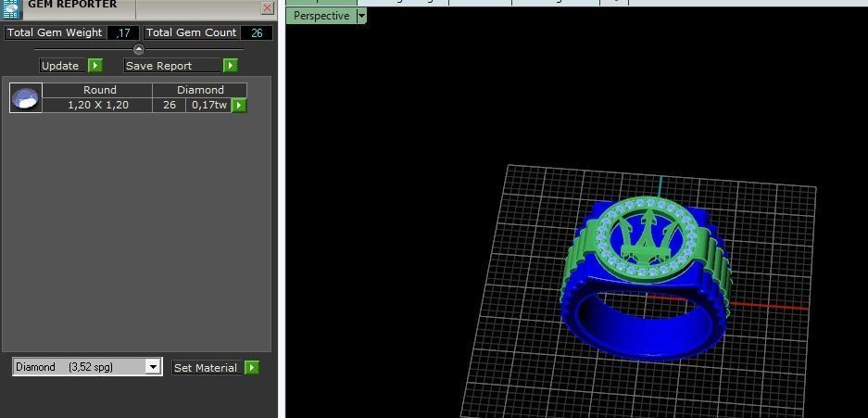
Task: Select the Perspective viewport tab
Action: (321, 16)
